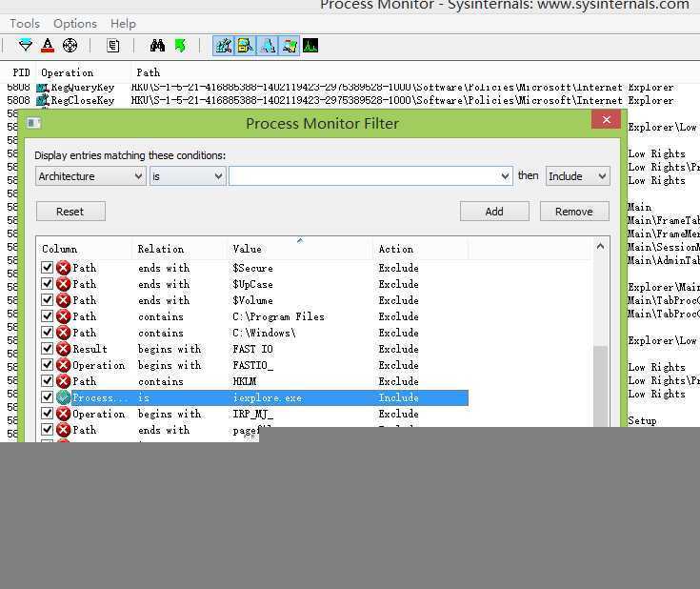Select the target crosshair window icon

click(x=70, y=45)
